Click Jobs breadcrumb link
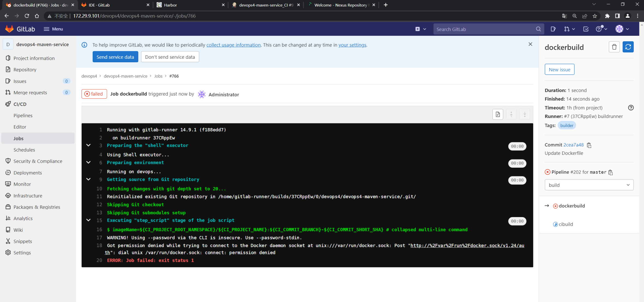Image resolution: width=644 pixels, height=302 pixels. pyautogui.click(x=158, y=76)
